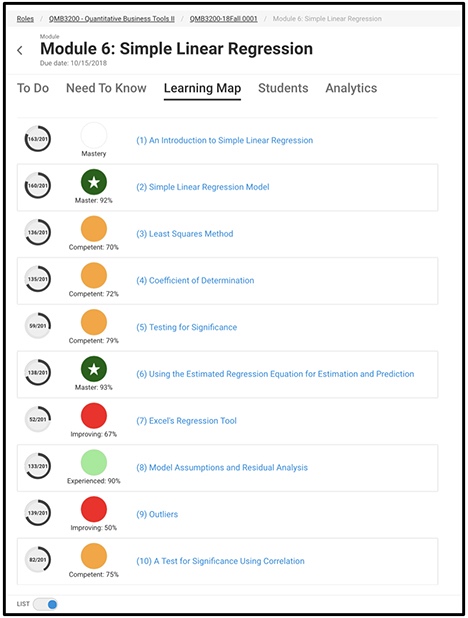Click light green circle labeled Experienced: 90%
Viewport: 468px width, 618px height.
94,463
